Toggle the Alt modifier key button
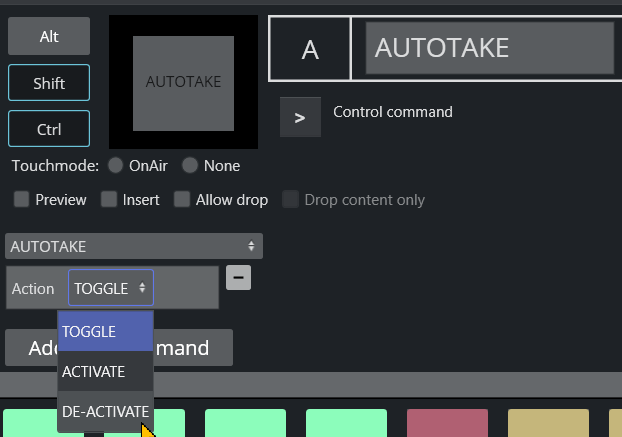This screenshot has height=437, width=622. (x=49, y=37)
